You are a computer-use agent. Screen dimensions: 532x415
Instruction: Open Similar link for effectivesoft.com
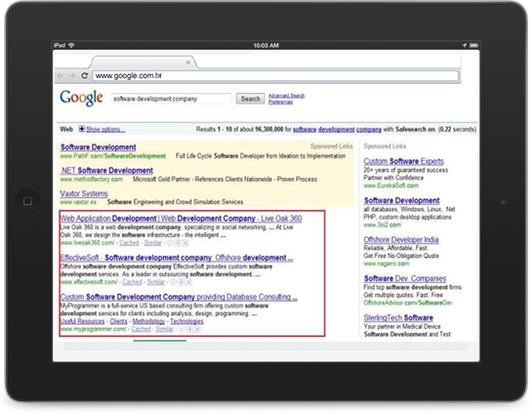[156, 282]
